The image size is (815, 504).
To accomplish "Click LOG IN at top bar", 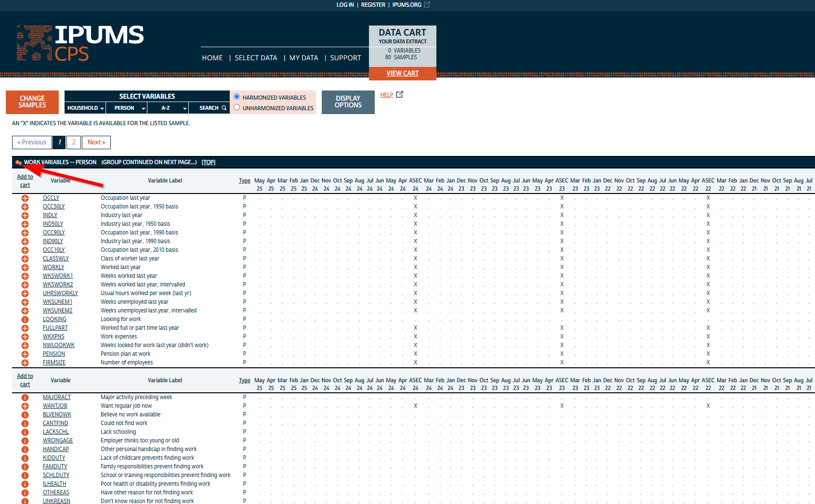I will click(345, 5).
